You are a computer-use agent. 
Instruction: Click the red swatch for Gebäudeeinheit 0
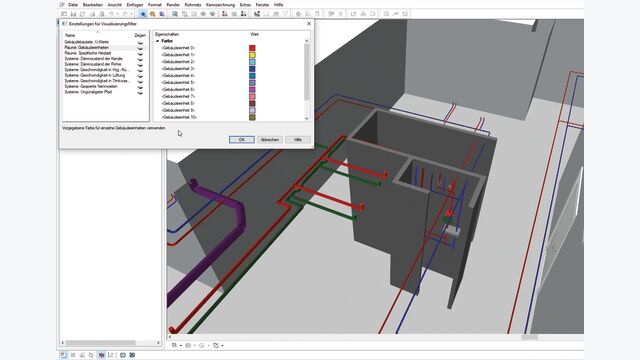tap(252, 48)
